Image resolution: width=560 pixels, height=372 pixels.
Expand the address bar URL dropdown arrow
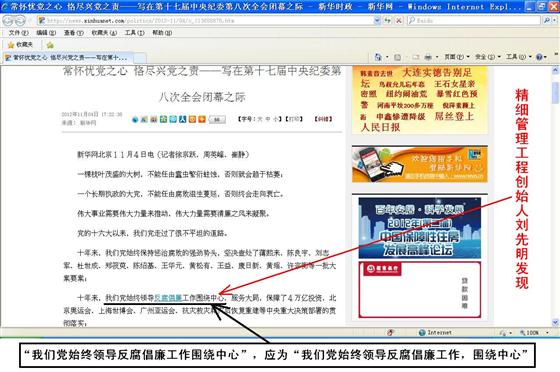377,21
